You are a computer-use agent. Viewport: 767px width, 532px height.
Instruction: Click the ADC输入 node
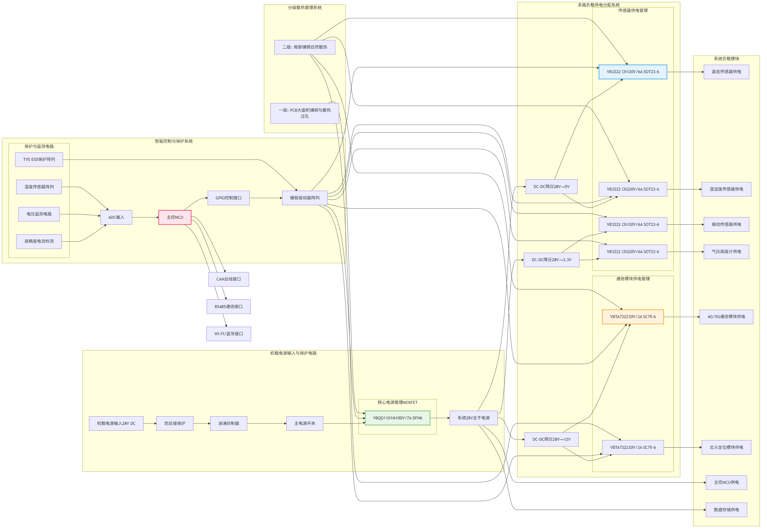pyautogui.click(x=116, y=217)
